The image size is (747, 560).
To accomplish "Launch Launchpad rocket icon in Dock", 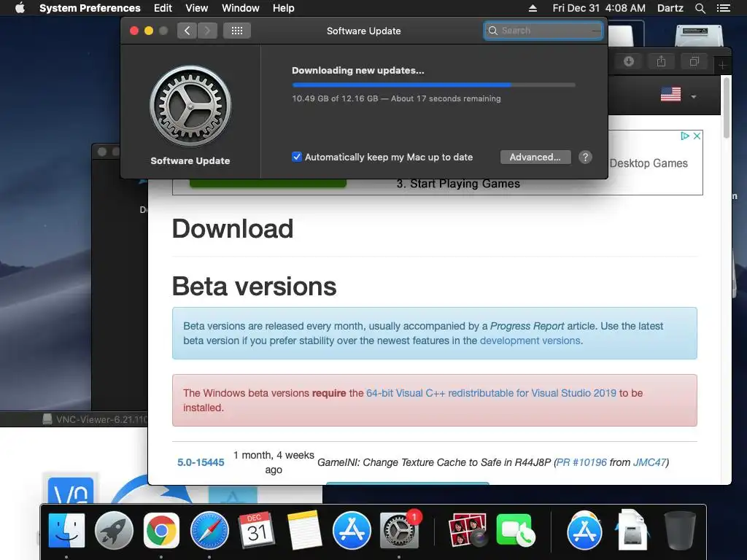I will (114, 531).
